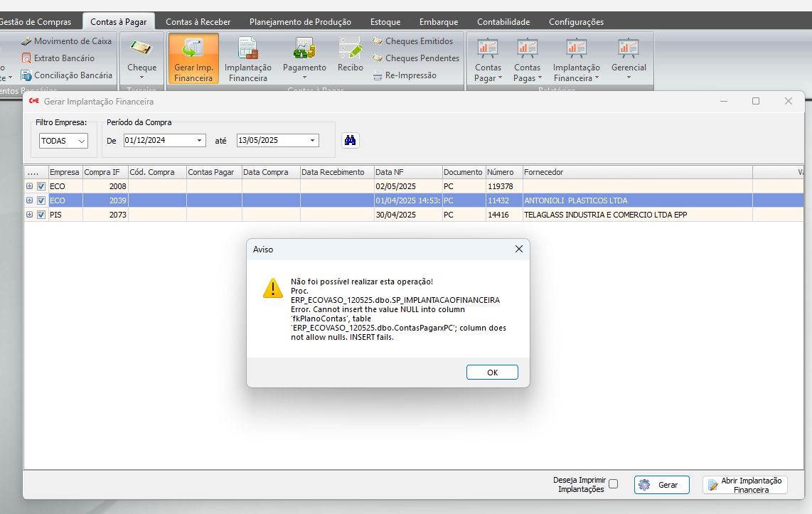
Task: Click the Gerar button
Action: click(x=661, y=485)
